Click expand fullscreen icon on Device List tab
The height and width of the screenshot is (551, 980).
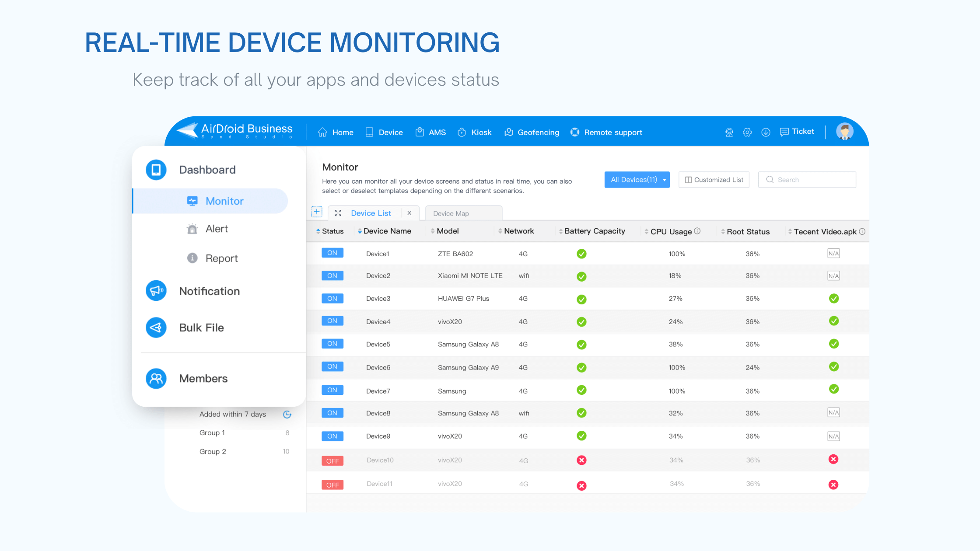click(x=338, y=213)
